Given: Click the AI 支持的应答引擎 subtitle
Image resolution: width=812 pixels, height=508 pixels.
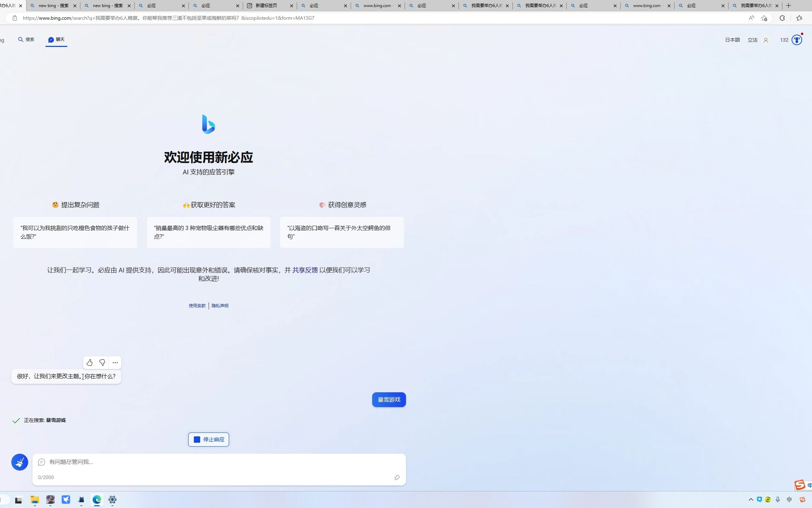Looking at the screenshot, I should pos(209,172).
